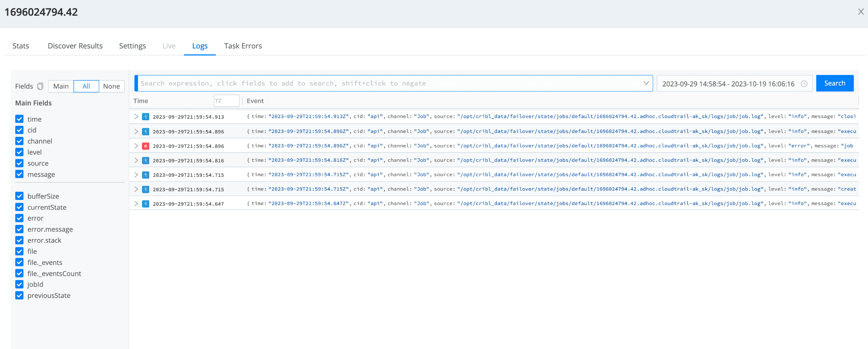Close the job details dialog

click(x=860, y=12)
